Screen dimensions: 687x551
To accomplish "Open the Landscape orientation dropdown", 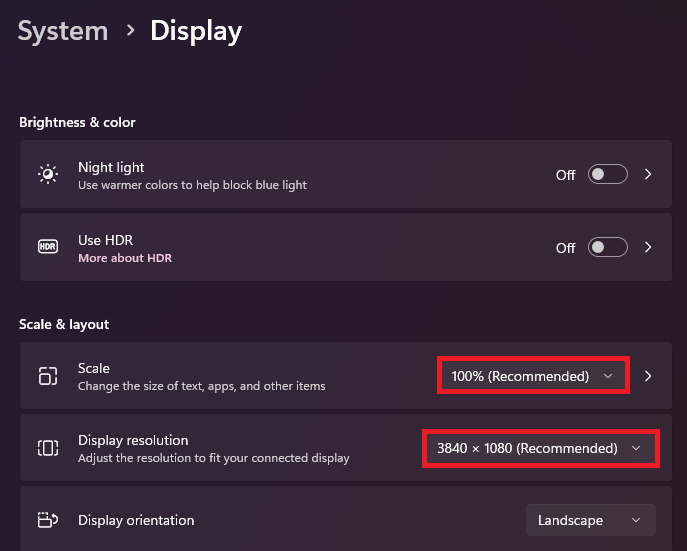I will 590,520.
